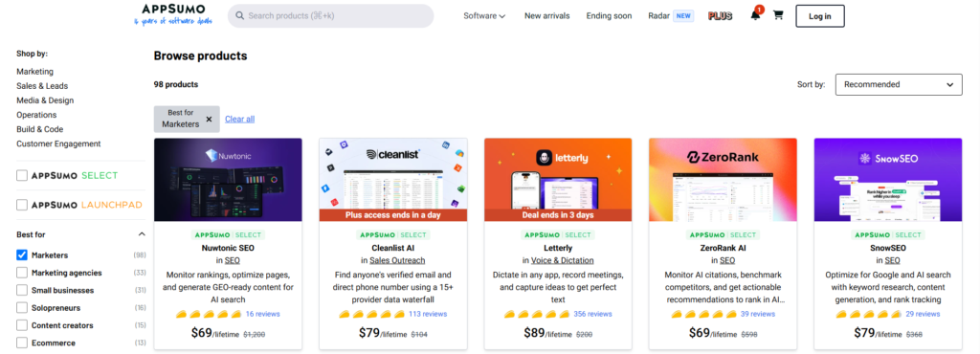980x354 pixels.
Task: Open the AppSumo home logo
Action: [x=173, y=14]
